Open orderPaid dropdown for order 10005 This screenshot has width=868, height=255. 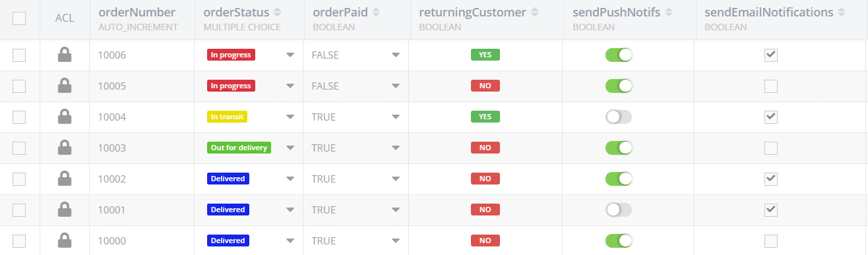pyautogui.click(x=395, y=86)
